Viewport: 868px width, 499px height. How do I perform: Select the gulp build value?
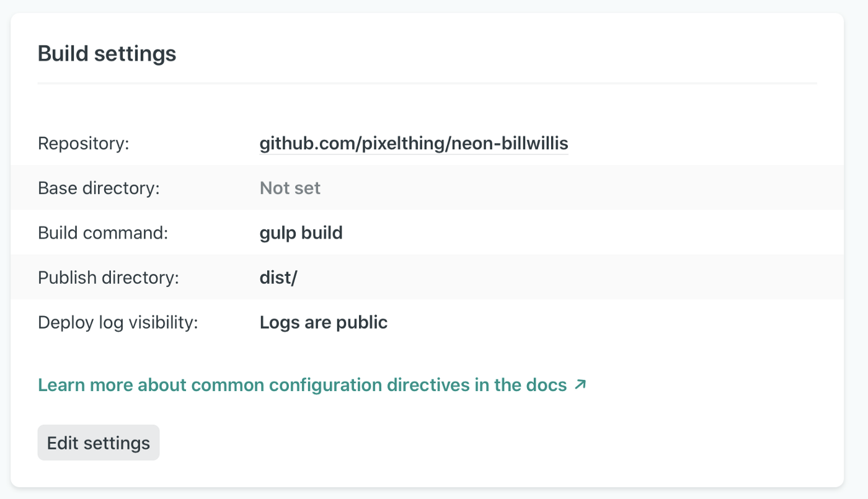pyautogui.click(x=301, y=233)
